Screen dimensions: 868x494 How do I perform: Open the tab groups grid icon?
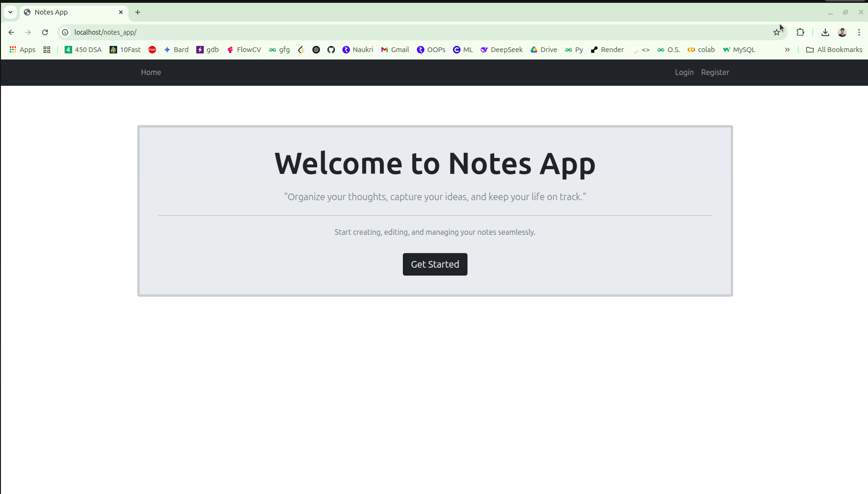[x=47, y=50]
